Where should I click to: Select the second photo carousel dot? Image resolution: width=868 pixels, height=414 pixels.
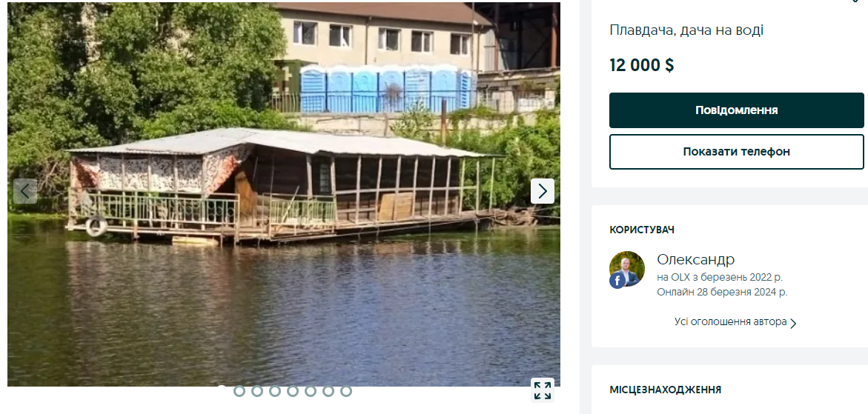tap(239, 391)
